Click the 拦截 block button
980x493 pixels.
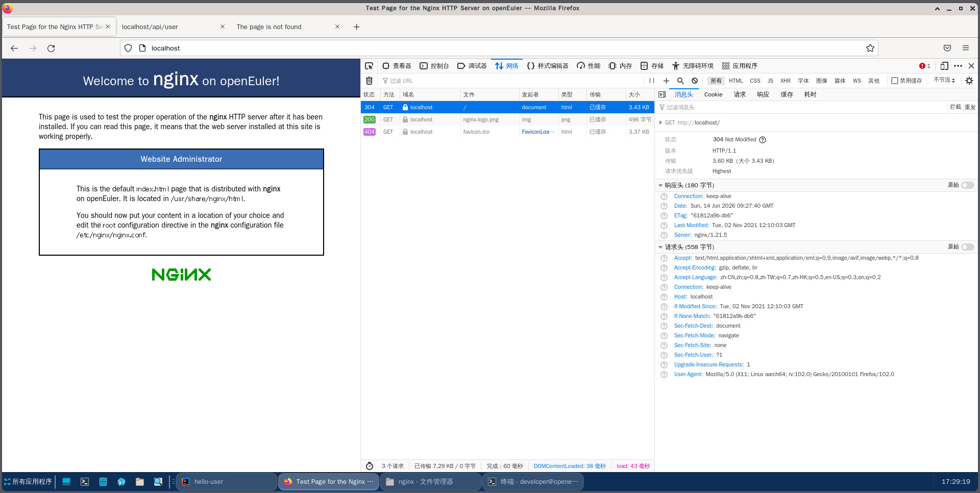coord(955,107)
